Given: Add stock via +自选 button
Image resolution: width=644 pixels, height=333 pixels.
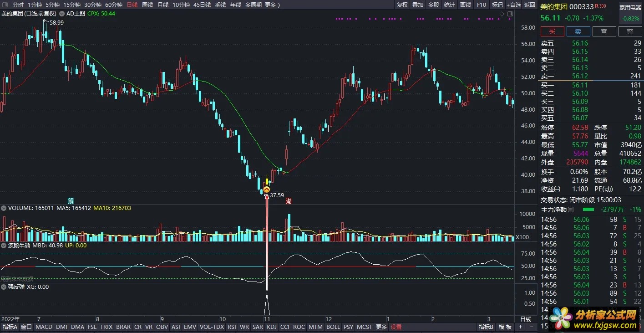Looking at the screenshot, I should (513, 5).
